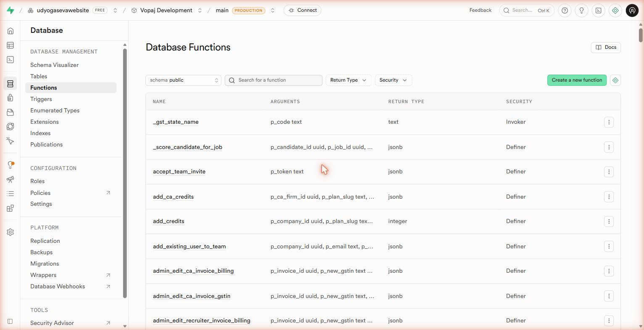
Task: Expand branch switcher next to main PRODUCTION
Action: tap(272, 11)
